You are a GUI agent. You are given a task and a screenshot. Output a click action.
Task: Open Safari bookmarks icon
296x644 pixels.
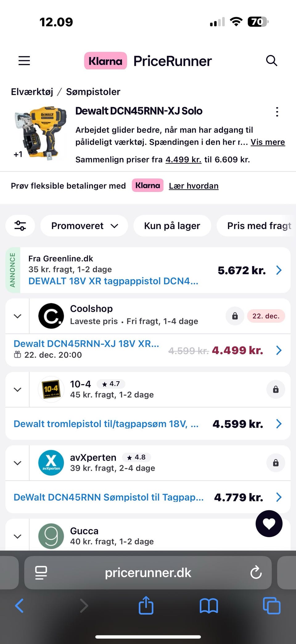coord(209,606)
